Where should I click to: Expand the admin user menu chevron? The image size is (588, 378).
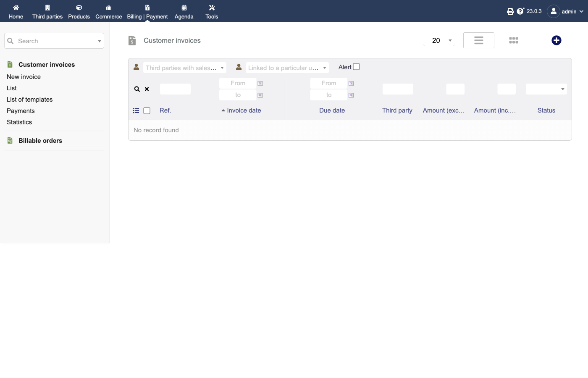pyautogui.click(x=581, y=11)
